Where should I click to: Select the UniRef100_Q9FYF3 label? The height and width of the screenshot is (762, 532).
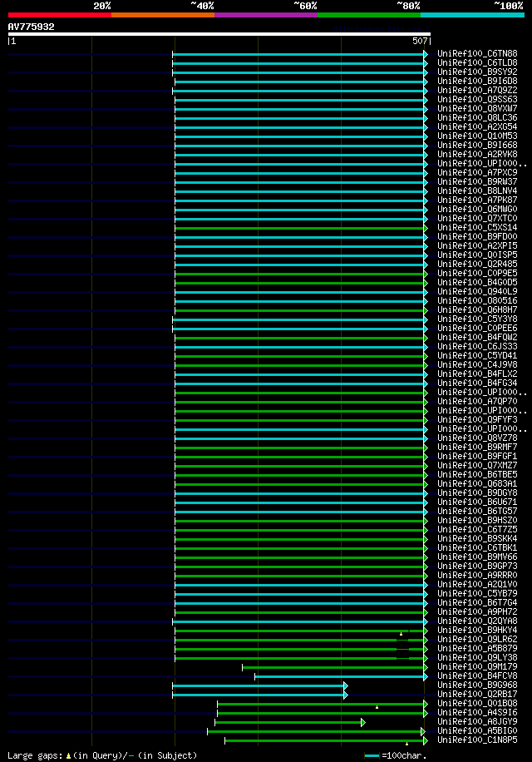click(x=477, y=419)
